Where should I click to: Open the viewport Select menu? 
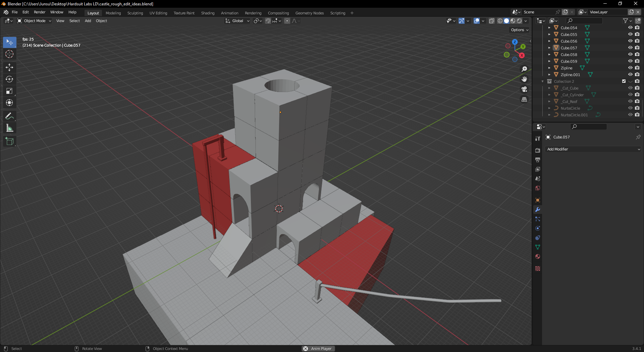tap(74, 21)
